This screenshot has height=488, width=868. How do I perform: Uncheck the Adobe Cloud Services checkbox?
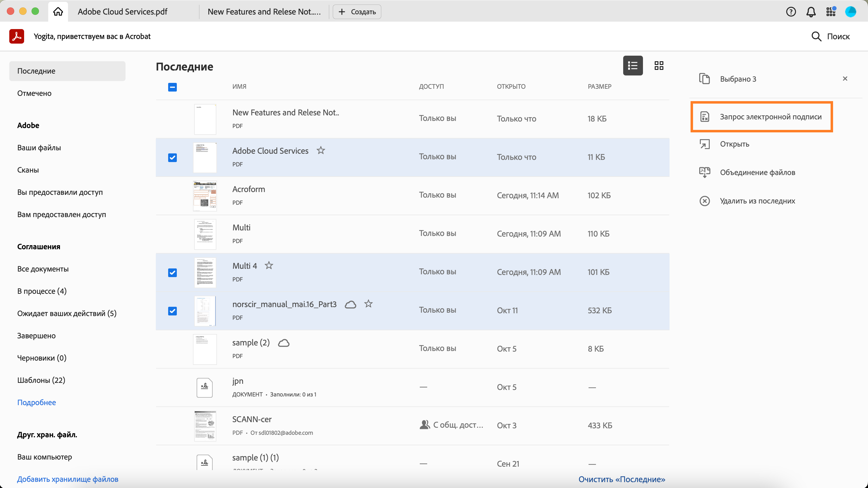point(172,157)
